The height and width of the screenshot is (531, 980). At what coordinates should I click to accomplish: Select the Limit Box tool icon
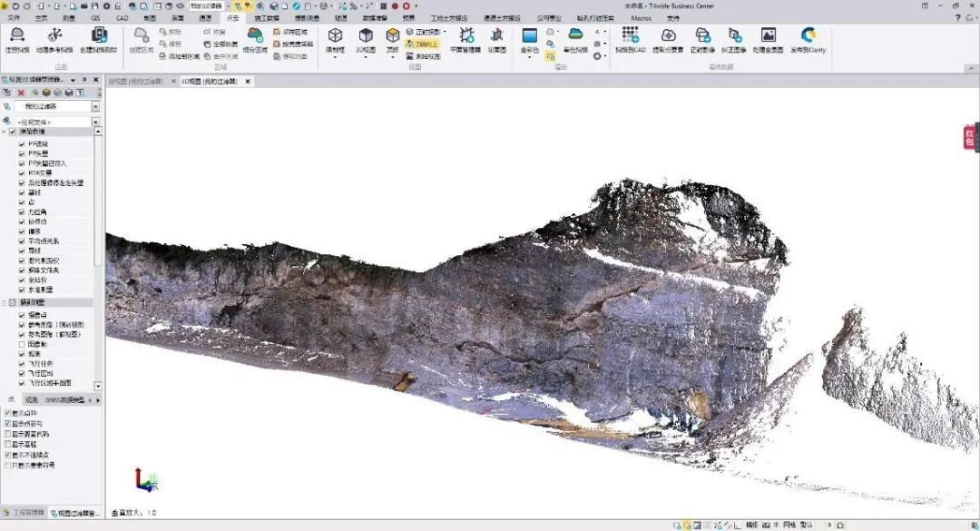pos(336,35)
